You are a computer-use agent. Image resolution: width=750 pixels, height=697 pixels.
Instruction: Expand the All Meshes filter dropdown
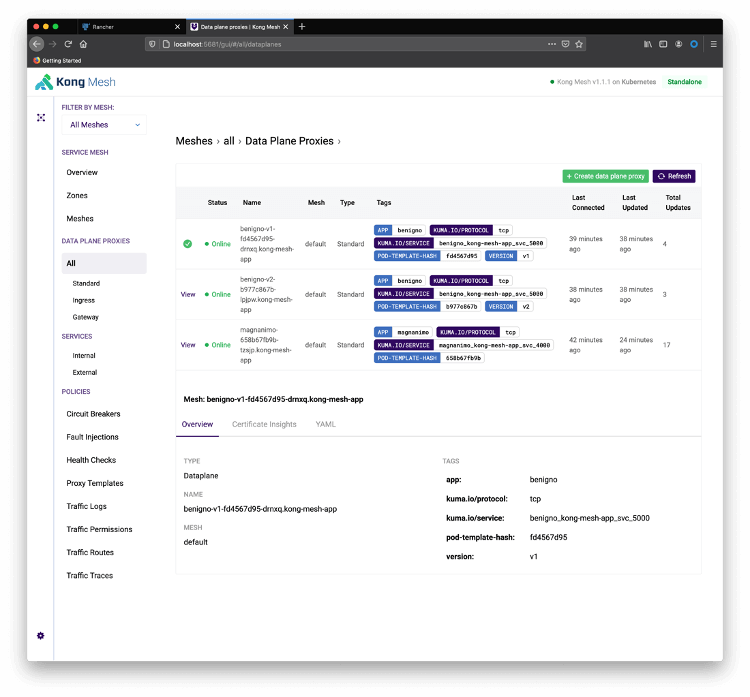(104, 125)
